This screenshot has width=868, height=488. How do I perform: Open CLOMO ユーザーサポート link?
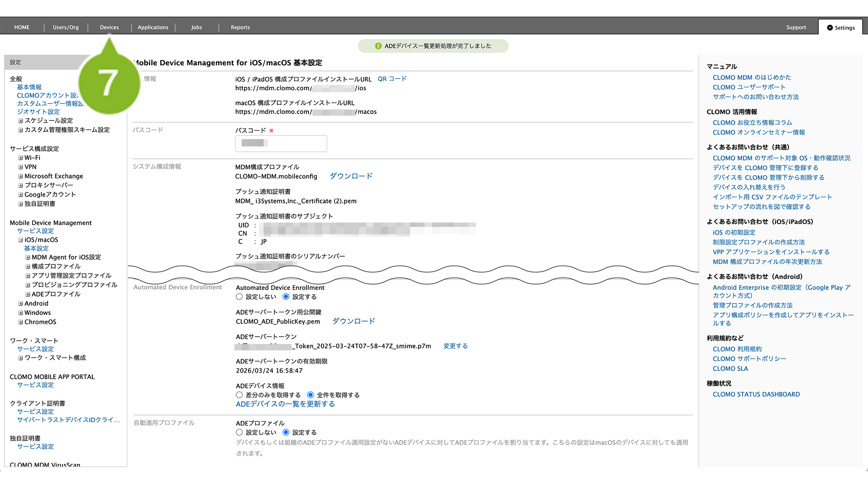tap(749, 87)
